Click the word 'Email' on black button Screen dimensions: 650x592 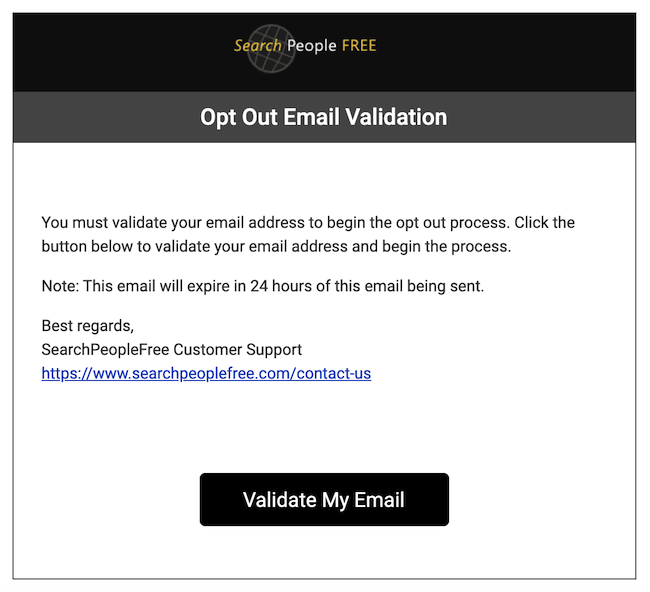tap(379, 500)
